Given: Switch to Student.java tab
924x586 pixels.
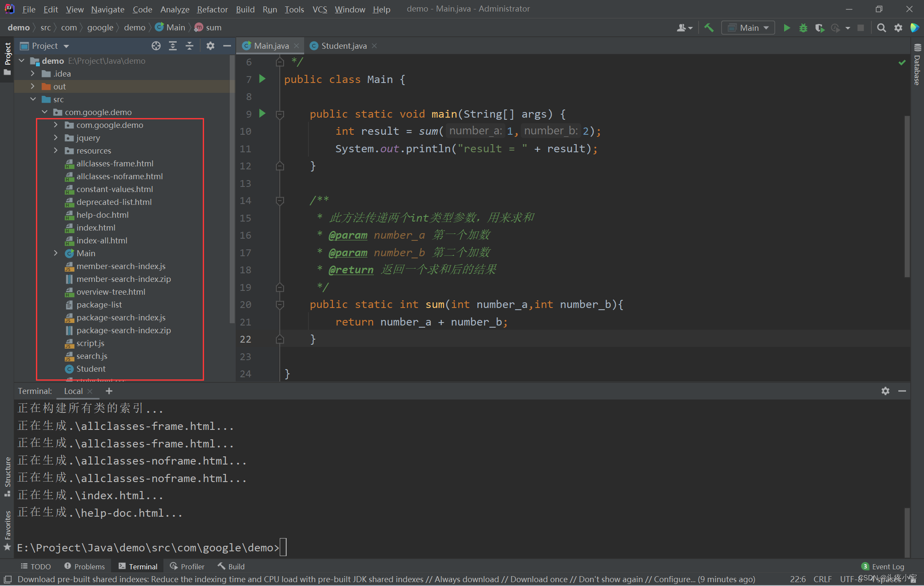Looking at the screenshot, I should [344, 46].
